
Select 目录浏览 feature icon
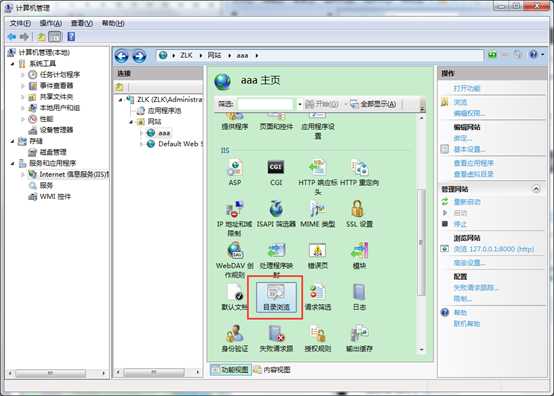276,297
